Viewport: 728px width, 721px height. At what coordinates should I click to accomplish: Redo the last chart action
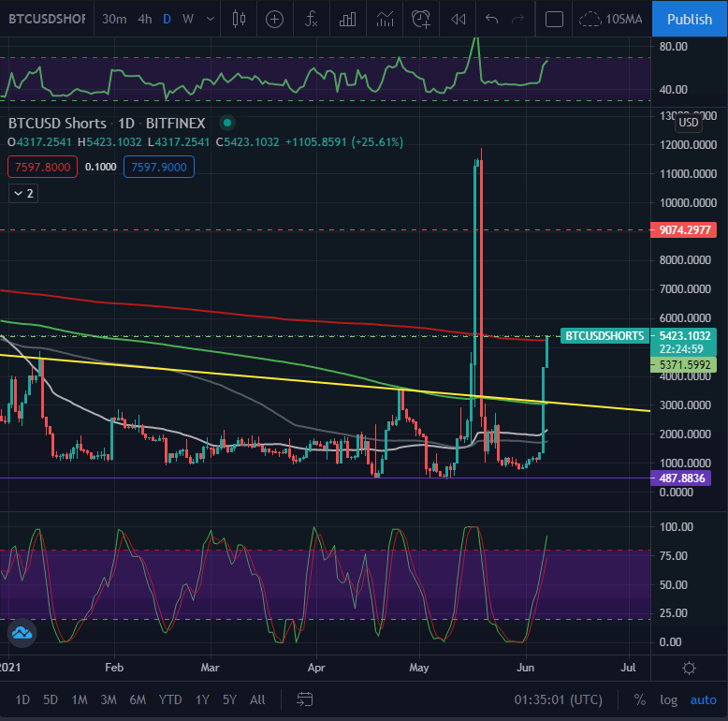click(x=517, y=19)
